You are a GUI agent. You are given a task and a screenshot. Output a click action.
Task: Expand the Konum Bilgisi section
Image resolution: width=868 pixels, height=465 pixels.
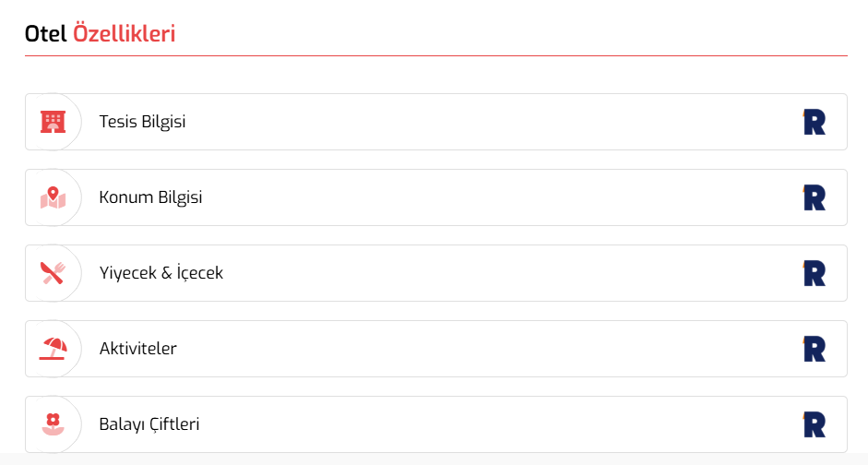point(436,197)
